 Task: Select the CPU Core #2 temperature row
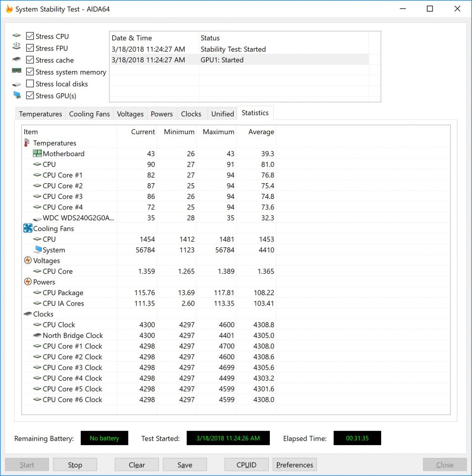click(x=149, y=186)
